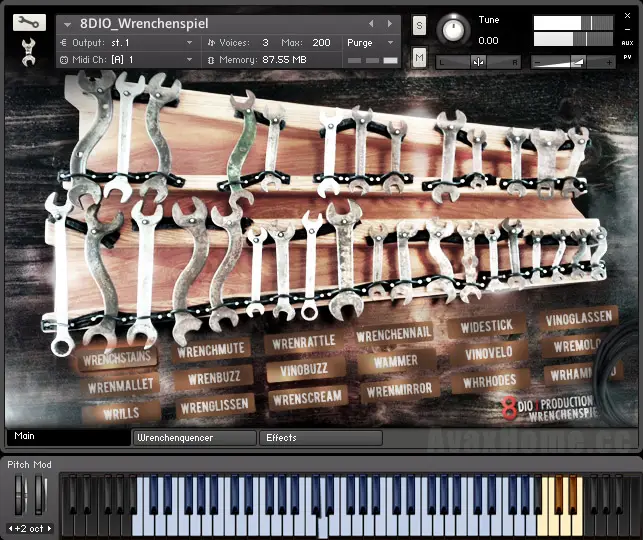Shift keyboard octave down arrow
The image size is (643, 540).
(x=11, y=529)
